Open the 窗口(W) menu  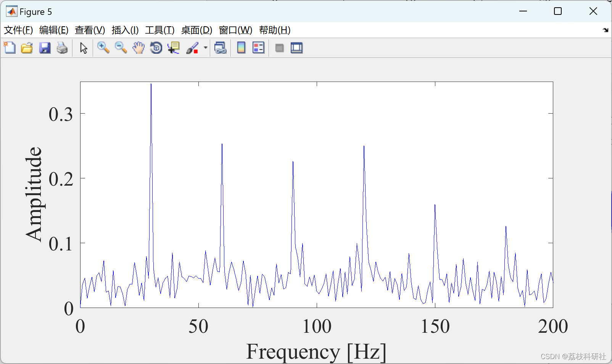[235, 30]
